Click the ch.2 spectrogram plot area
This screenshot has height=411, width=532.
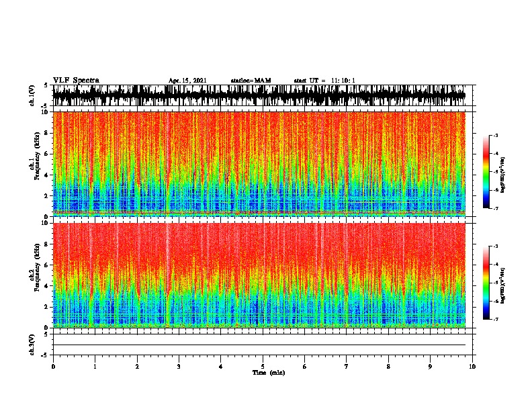(x=259, y=275)
